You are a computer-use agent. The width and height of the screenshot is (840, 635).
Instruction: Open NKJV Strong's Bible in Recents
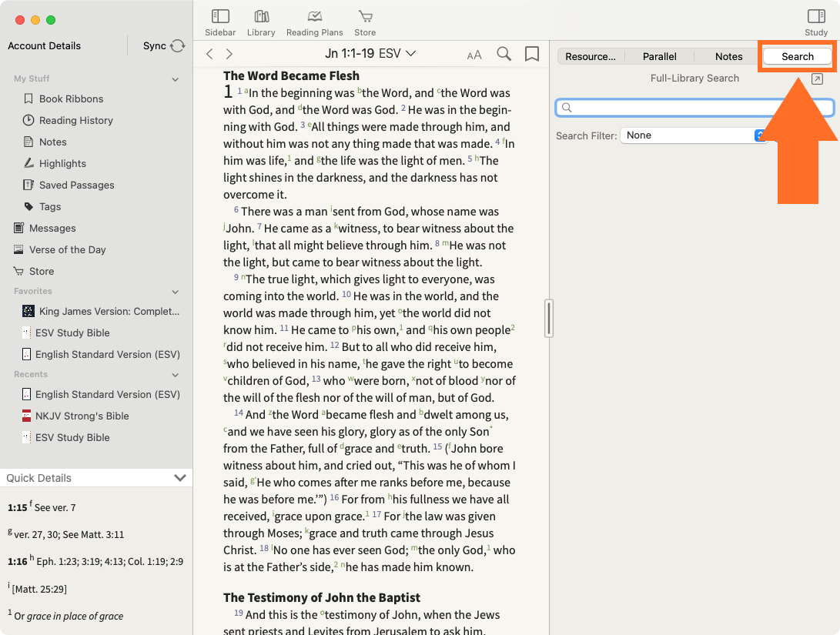click(75, 416)
